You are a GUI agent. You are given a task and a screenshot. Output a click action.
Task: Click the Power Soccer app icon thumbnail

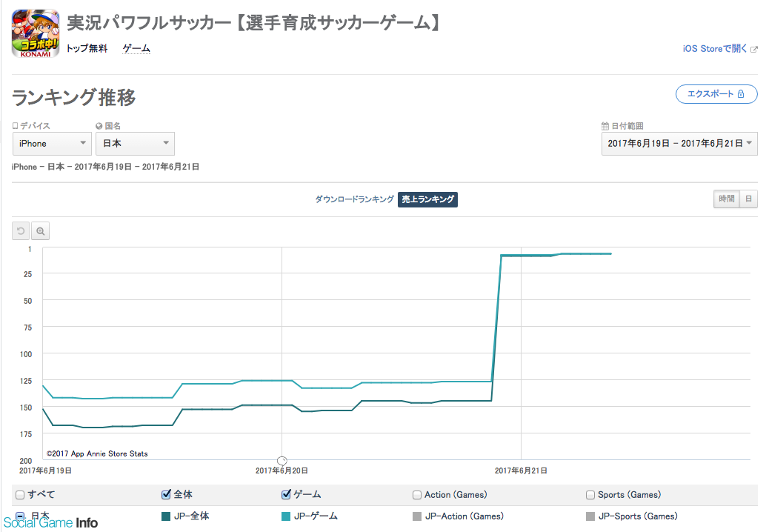point(36,33)
